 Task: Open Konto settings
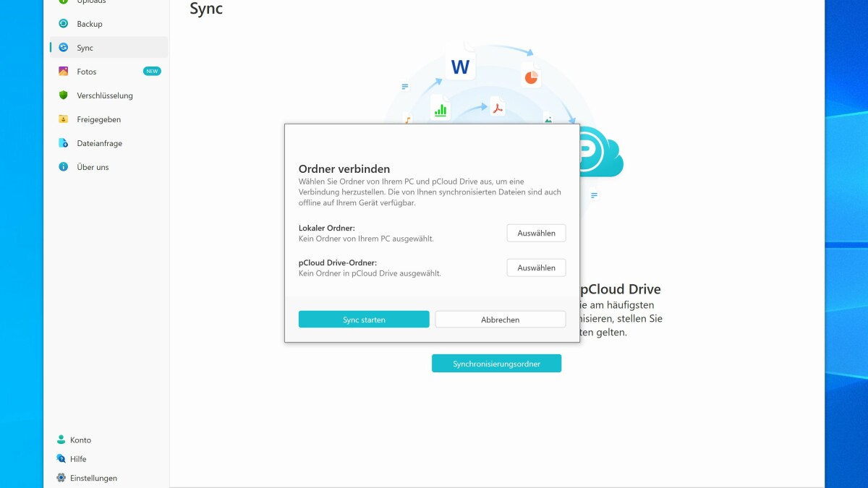(80, 440)
